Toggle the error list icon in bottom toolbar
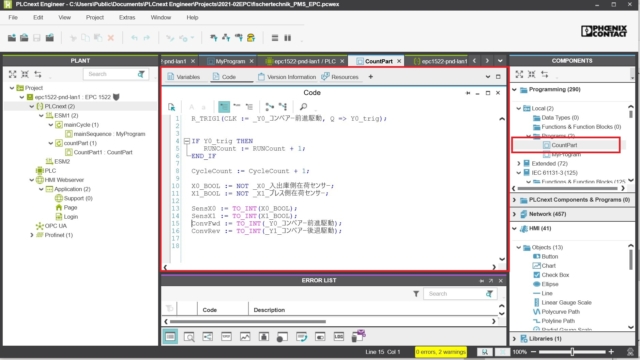 170,337
